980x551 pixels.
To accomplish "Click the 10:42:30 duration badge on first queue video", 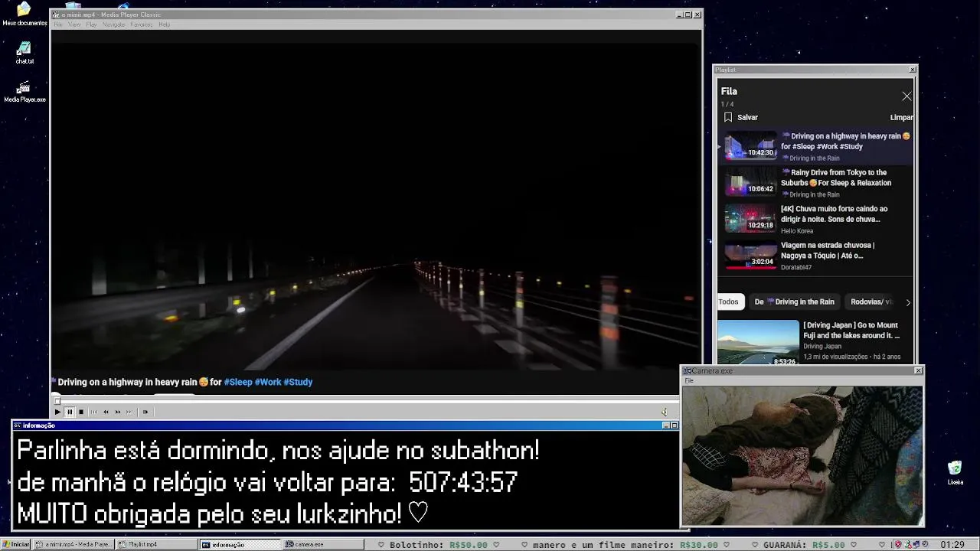I will coord(761,152).
